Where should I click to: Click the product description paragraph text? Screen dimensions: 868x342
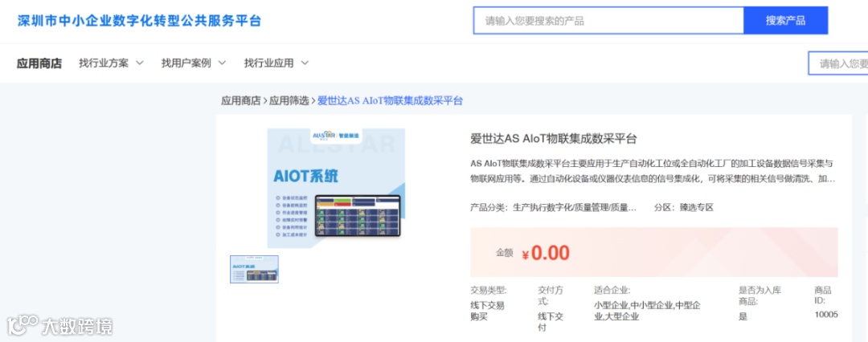(x=653, y=172)
